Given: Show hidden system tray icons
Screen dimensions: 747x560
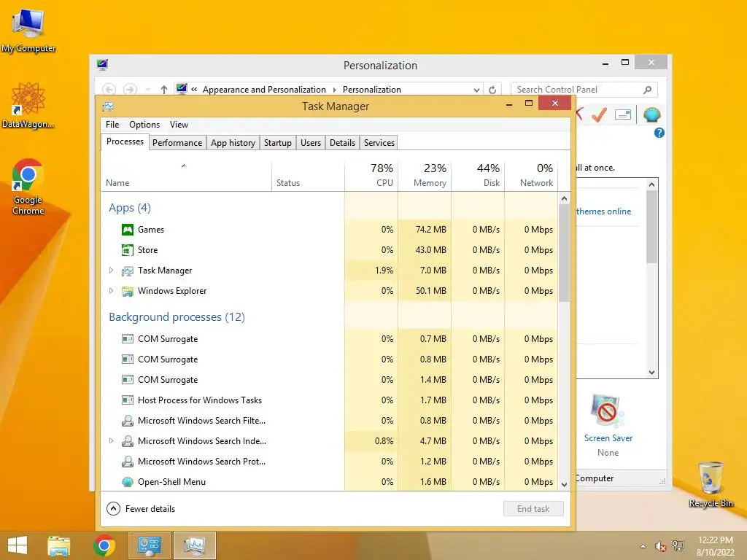Looking at the screenshot, I should [643, 546].
